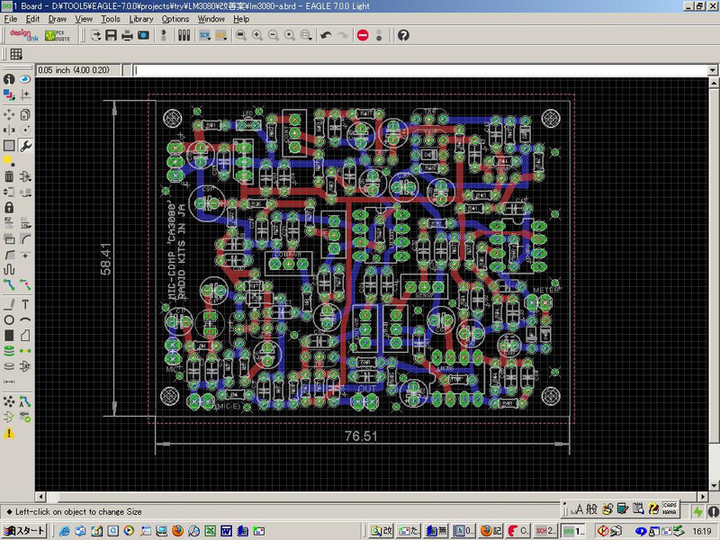The width and height of the screenshot is (720, 540).
Task: Click the Stop command red icon
Action: (363, 35)
